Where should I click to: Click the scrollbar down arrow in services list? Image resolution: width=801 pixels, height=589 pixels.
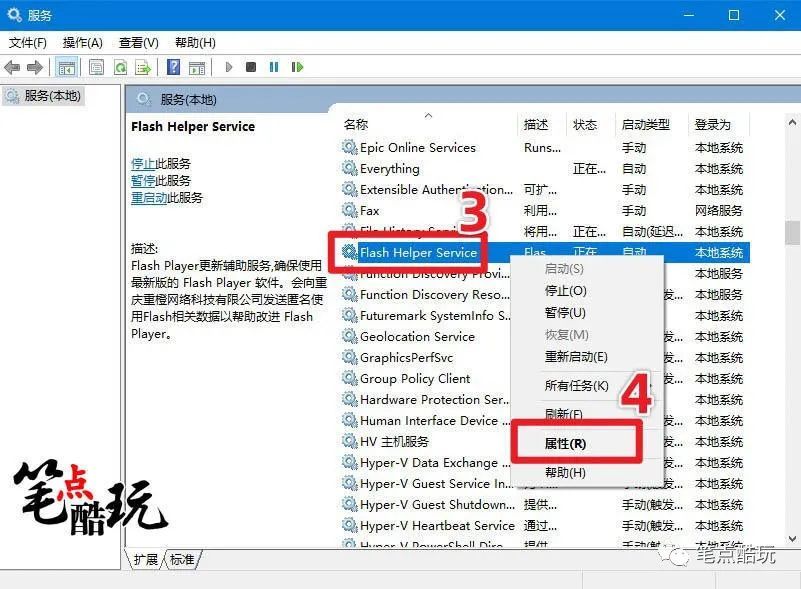point(792,538)
